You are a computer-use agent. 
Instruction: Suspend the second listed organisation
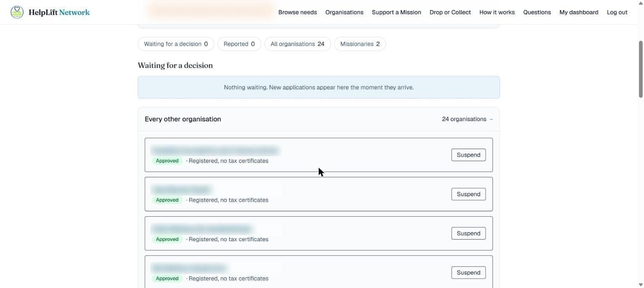click(468, 194)
